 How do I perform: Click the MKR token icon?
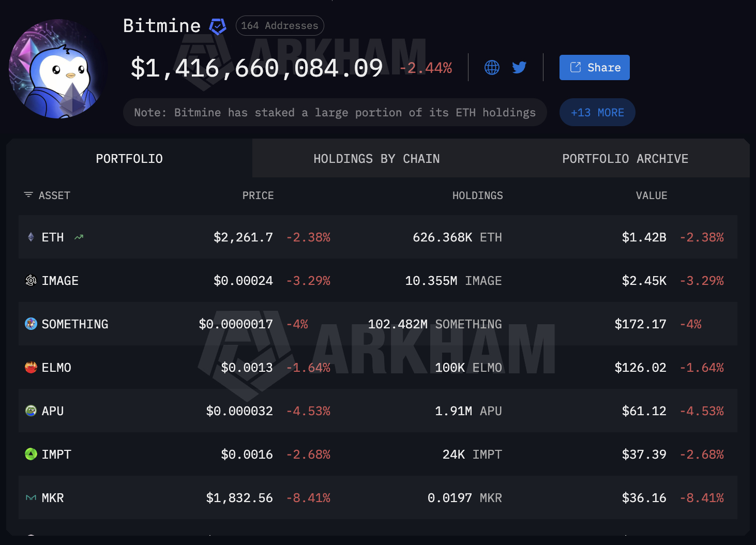tap(31, 497)
